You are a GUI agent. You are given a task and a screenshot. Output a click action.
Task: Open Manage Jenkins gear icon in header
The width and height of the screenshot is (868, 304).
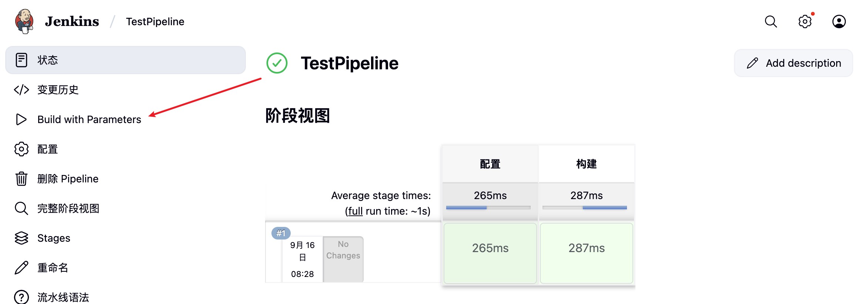[x=805, y=22]
